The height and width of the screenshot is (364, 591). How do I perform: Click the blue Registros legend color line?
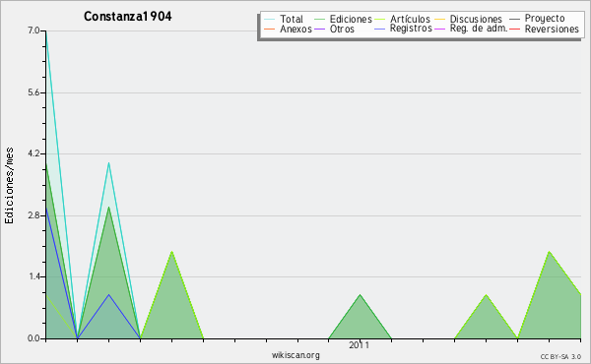pyautogui.click(x=380, y=29)
